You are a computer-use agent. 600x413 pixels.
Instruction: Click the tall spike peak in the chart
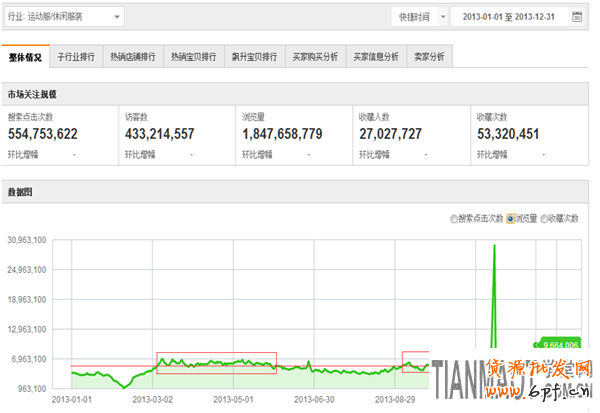point(493,246)
